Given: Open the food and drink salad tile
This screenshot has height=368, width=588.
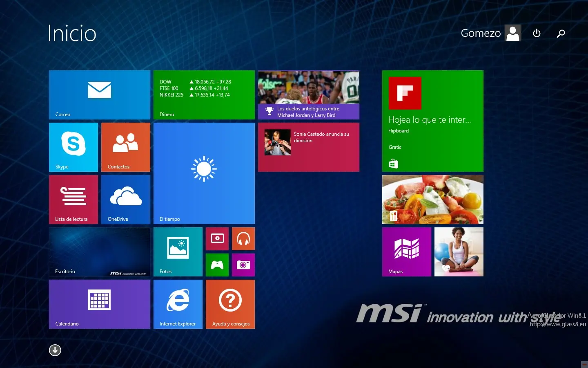Looking at the screenshot, I should click(x=433, y=200).
